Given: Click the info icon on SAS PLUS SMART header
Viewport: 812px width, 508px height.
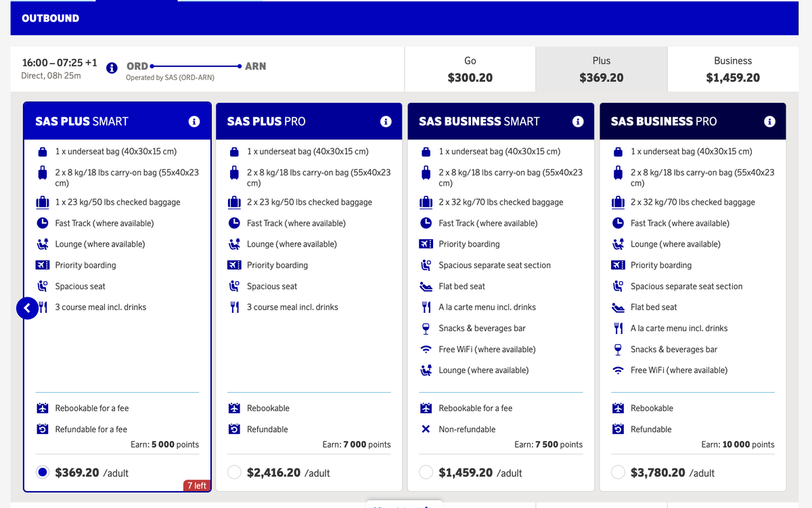Looking at the screenshot, I should (x=194, y=121).
